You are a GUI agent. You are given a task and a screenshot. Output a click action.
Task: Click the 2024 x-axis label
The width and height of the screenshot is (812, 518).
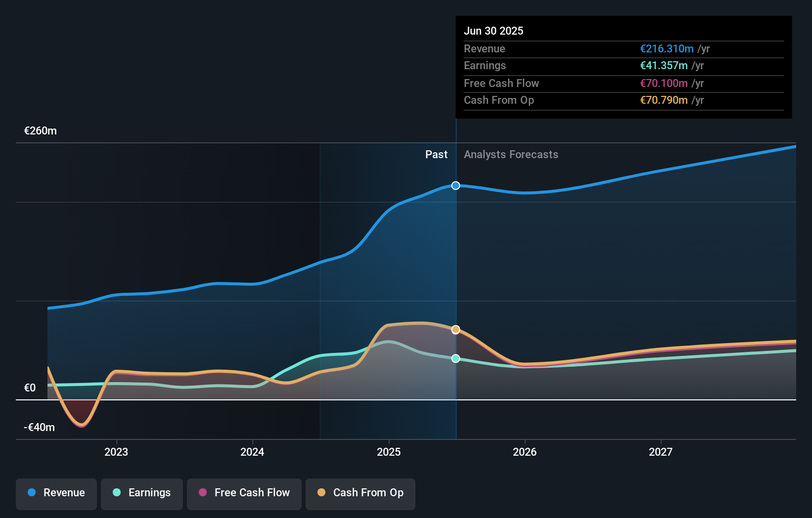point(252,452)
